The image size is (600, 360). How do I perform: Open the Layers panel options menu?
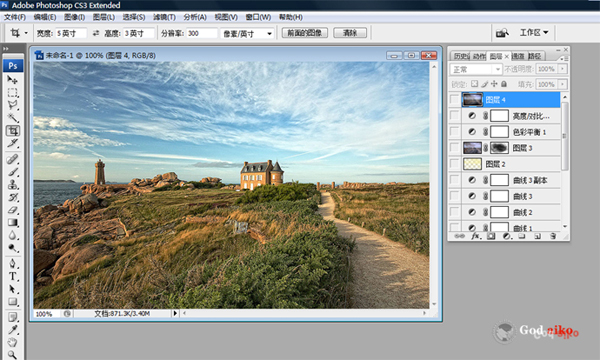pos(565,59)
